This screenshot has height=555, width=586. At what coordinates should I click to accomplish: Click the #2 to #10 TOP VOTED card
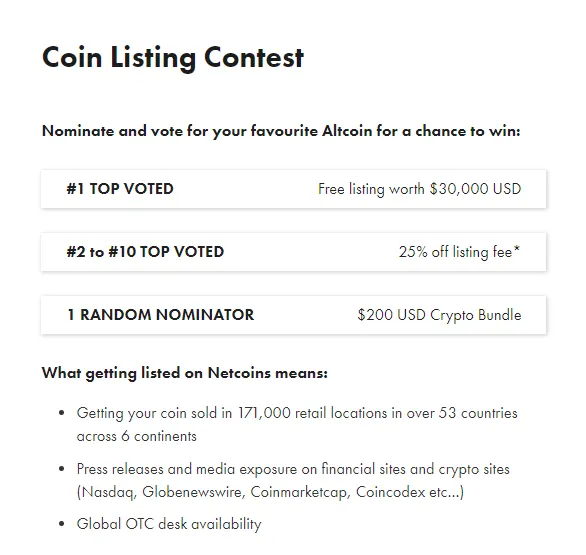[293, 252]
